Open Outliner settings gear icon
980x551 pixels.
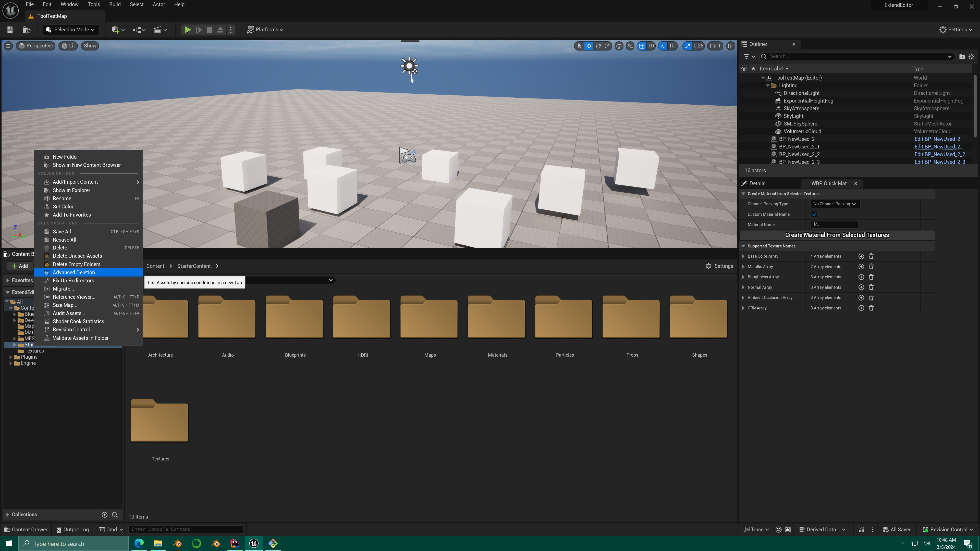[x=972, y=56]
